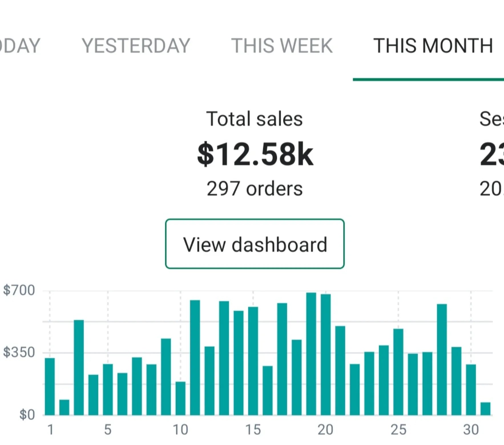This screenshot has height=445, width=504.
Task: Switch to the YESTERDAY tab
Action: point(136,46)
